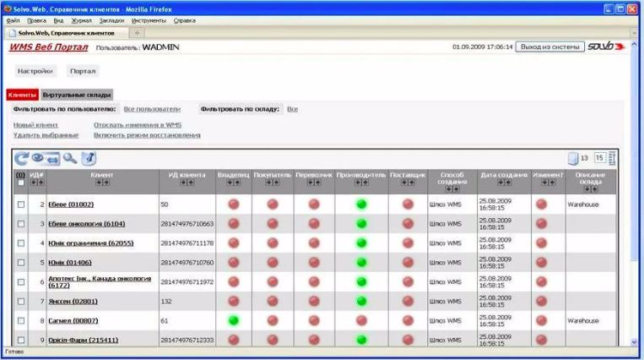Click page scrollbar down arrow
The image size is (644, 360).
(x=634, y=342)
